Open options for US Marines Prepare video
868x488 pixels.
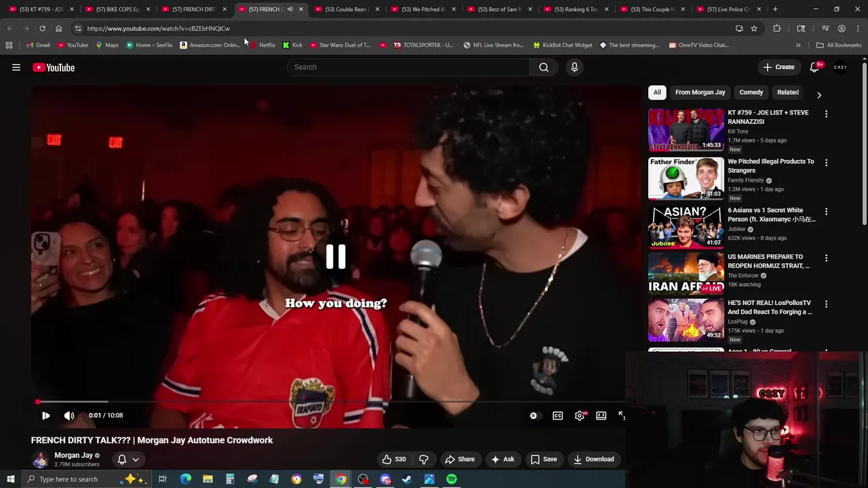tap(826, 258)
